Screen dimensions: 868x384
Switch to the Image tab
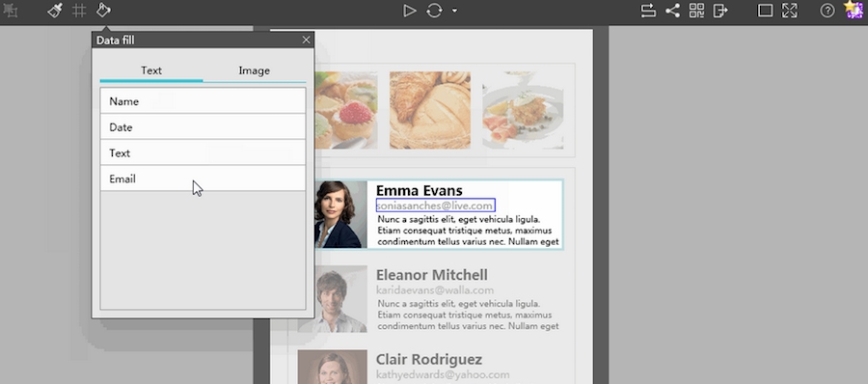pos(254,71)
